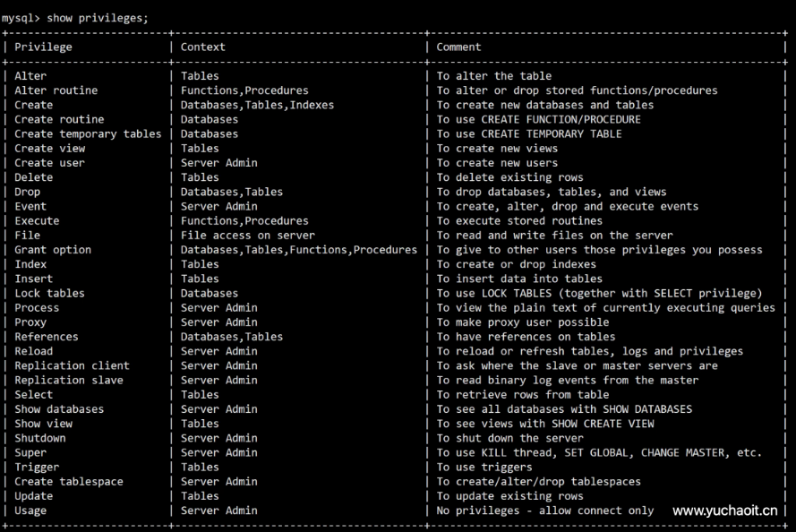Click the 'Create temporary tables' privilege entry
This screenshot has width=796, height=532.
click(x=88, y=133)
